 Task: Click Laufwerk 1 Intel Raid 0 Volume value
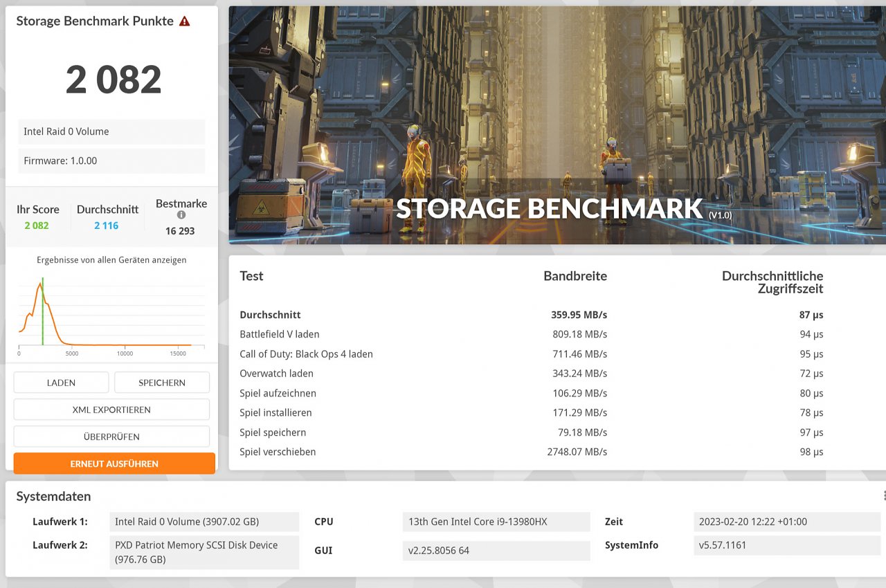pos(205,522)
